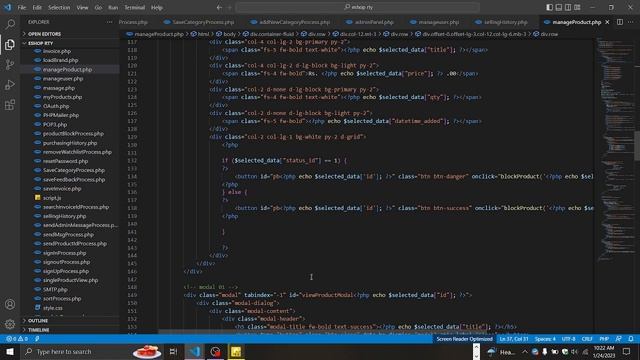640x360 pixels.
Task: Open Customize Layout icon
Action: coord(577,7)
